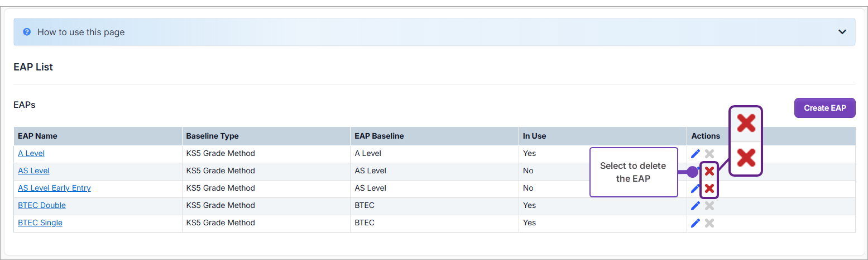This screenshot has height=260, width=868.
Task: Click the edit pencil for A Level
Action: coord(696,154)
